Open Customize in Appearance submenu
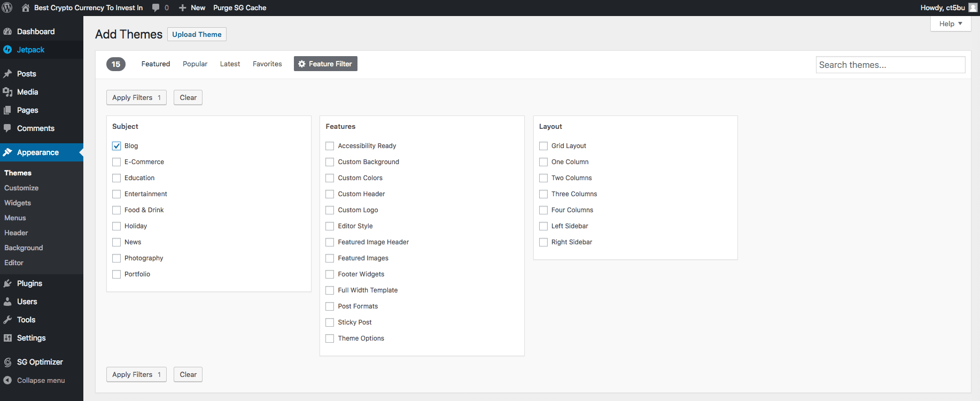 pyautogui.click(x=21, y=188)
